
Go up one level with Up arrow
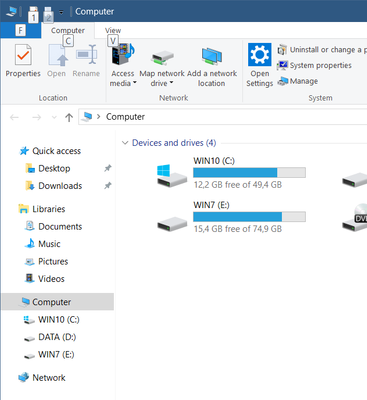click(69, 117)
